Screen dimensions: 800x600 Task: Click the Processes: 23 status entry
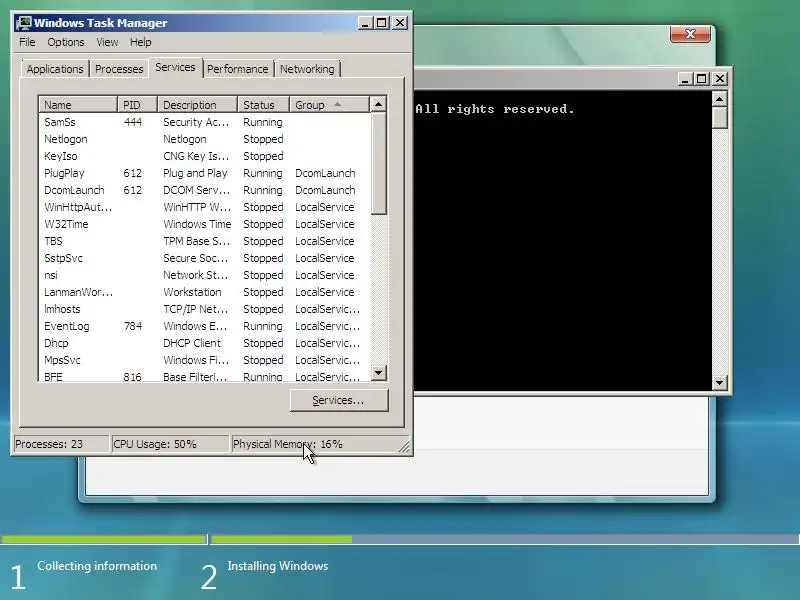[x=60, y=444]
